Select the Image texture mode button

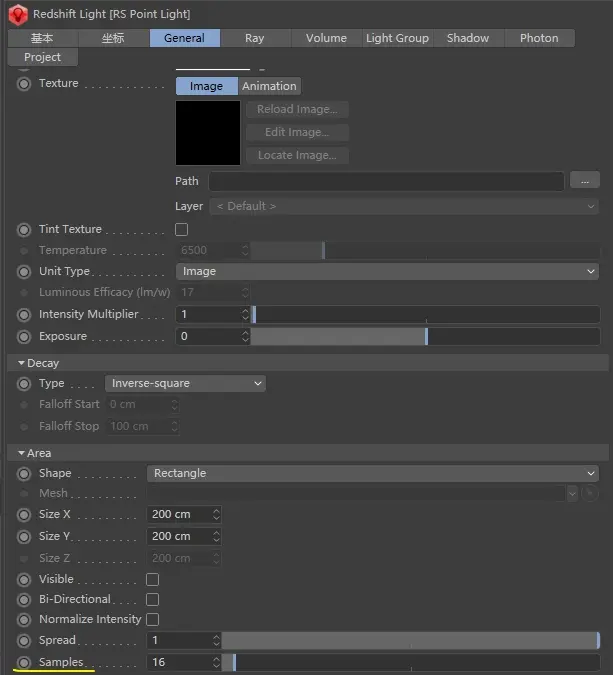[x=207, y=86]
